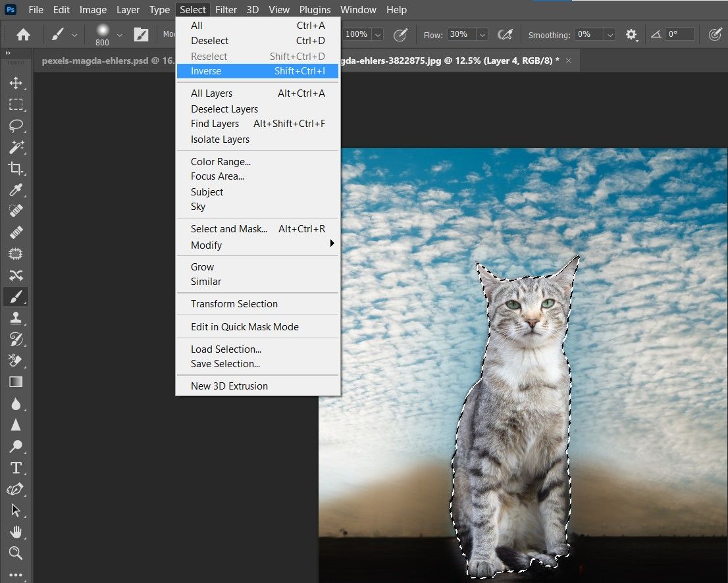728x583 pixels.
Task: Select the Horizontal Type tool
Action: tap(16, 468)
